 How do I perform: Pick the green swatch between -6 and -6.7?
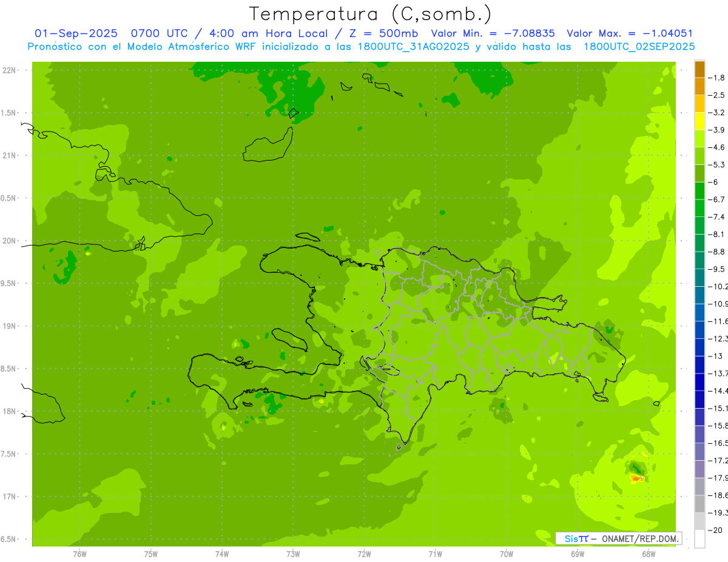coord(699,191)
